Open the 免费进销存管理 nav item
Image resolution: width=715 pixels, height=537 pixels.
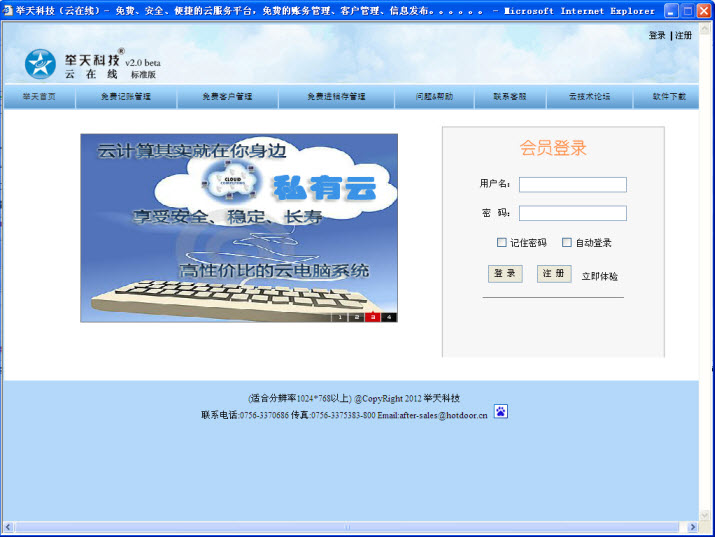tap(336, 97)
